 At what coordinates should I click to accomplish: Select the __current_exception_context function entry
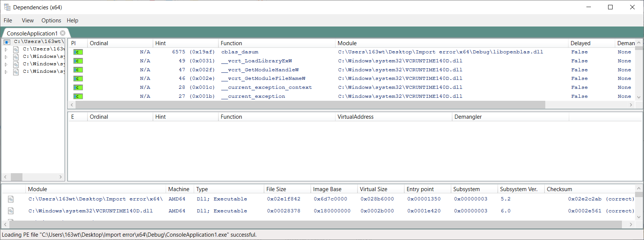tap(267, 87)
